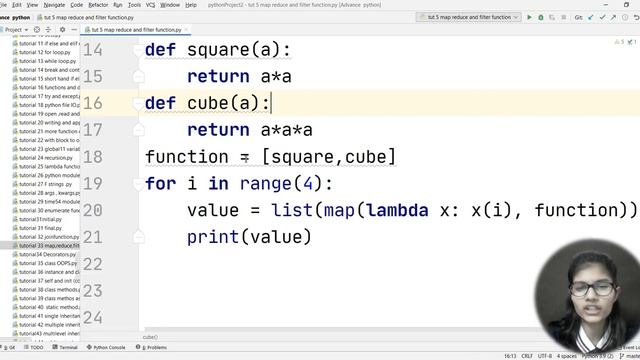Screen dimensions: 640x360
Task: Open the Navigate menu
Action: point(54,5)
